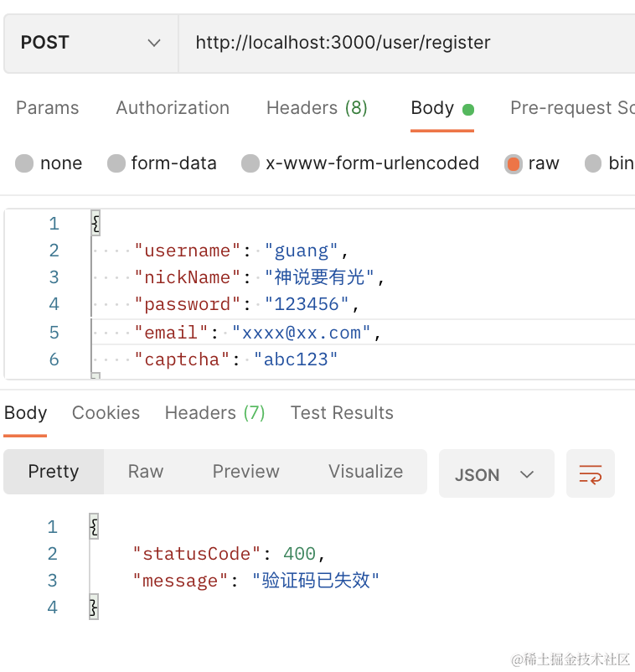Open request Headers (8) tab
Screen dimensions: 635x672
[317, 108]
